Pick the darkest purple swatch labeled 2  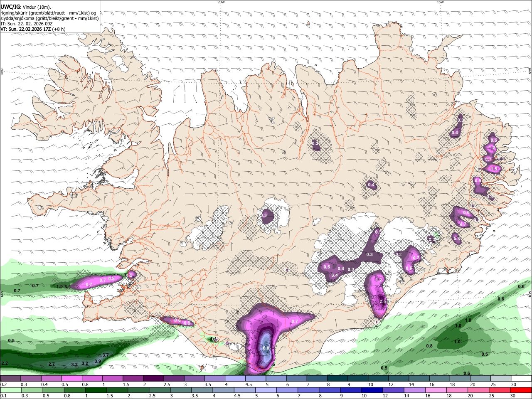(153, 379)
